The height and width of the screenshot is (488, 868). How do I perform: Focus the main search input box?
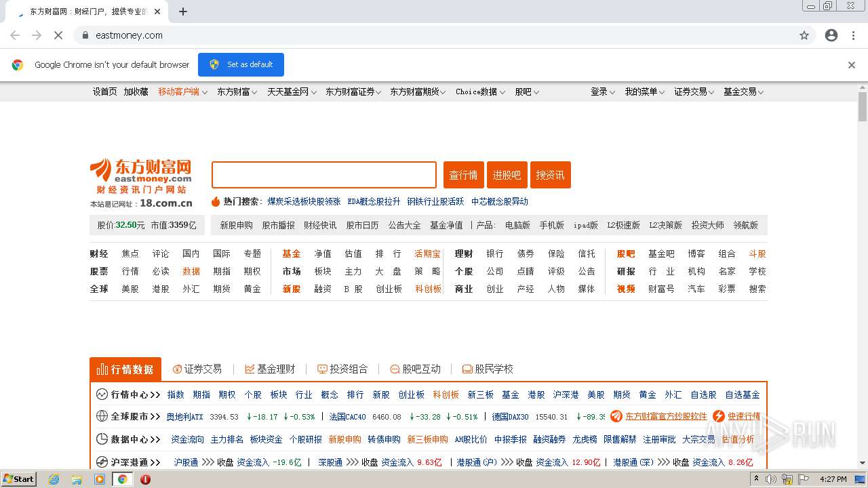[x=324, y=175]
